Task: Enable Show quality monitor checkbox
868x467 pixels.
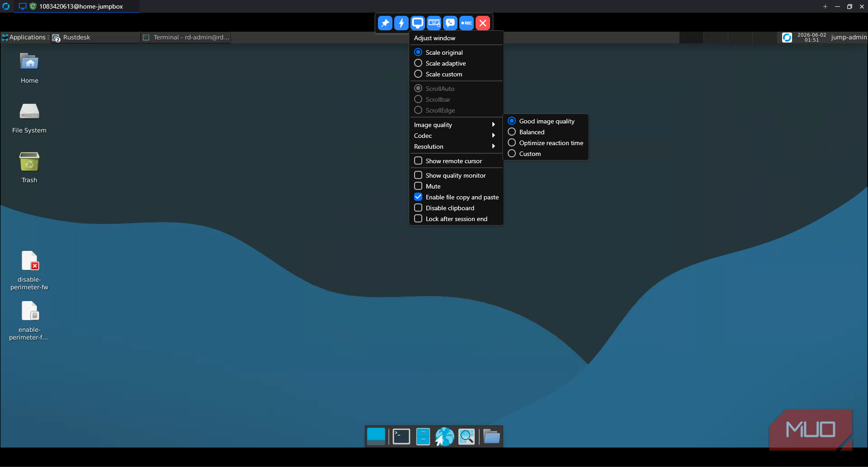Action: pyautogui.click(x=456, y=175)
